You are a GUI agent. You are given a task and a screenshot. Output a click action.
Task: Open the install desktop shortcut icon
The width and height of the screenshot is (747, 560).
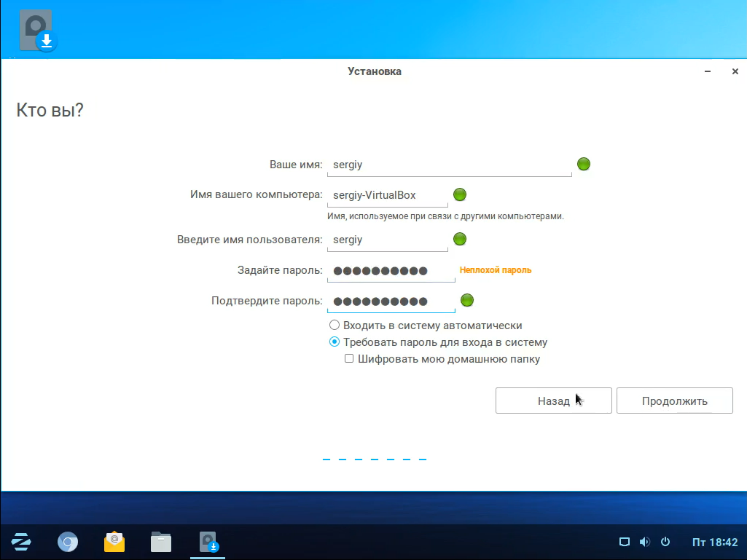click(37, 31)
